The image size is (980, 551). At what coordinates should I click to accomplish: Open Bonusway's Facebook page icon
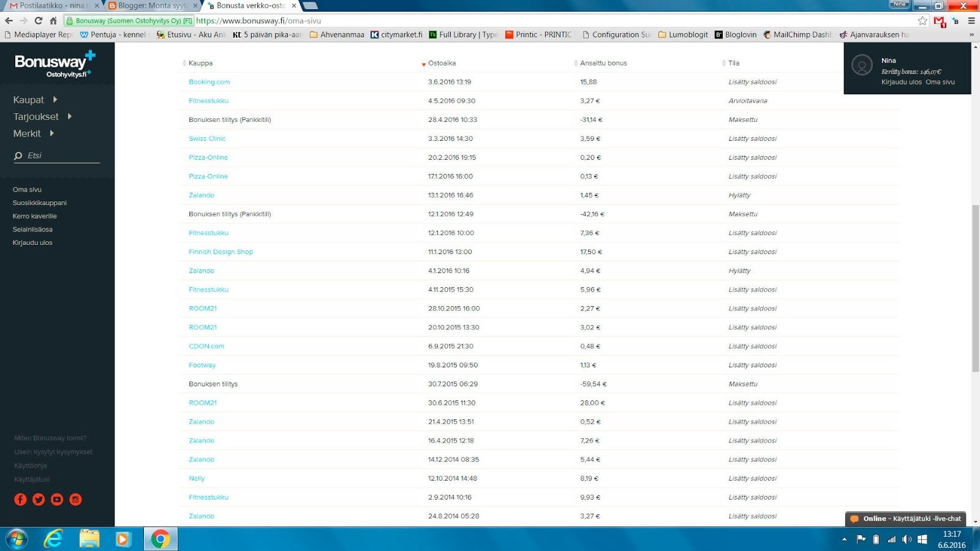click(x=20, y=500)
